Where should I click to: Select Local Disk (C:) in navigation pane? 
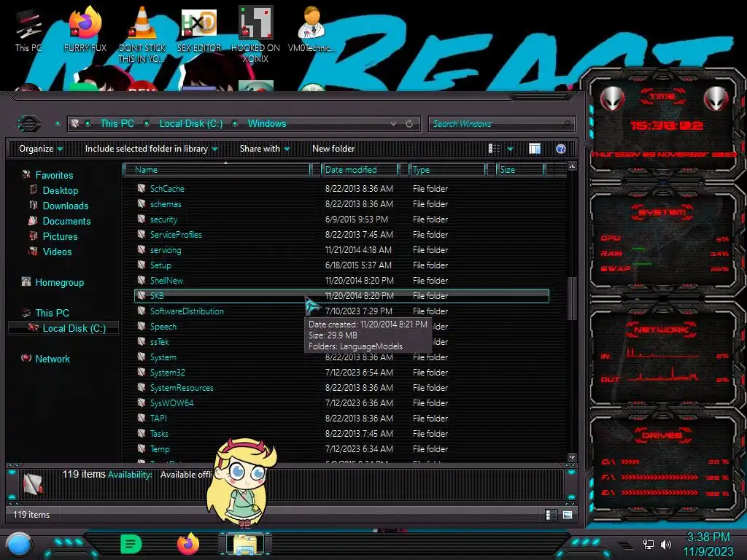click(64, 328)
